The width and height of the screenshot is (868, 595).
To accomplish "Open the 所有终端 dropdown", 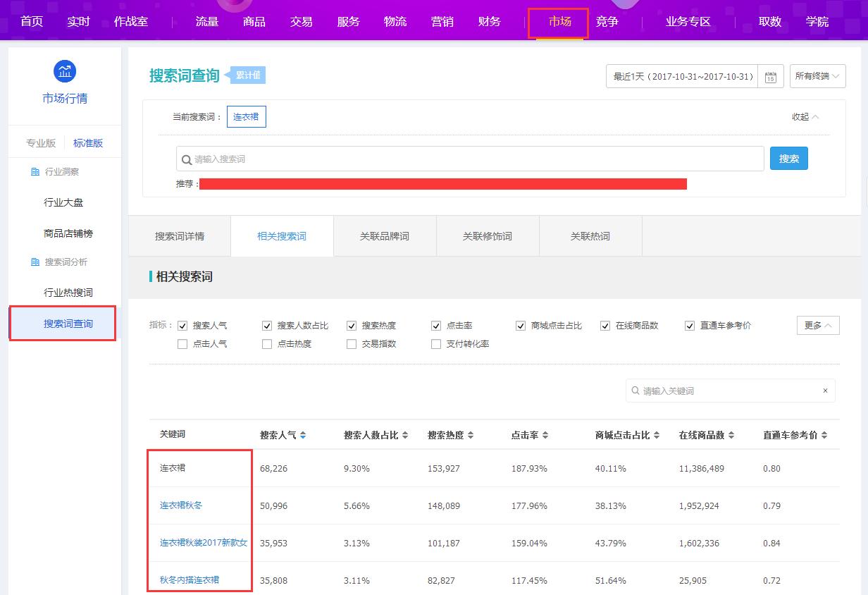I will [x=817, y=76].
